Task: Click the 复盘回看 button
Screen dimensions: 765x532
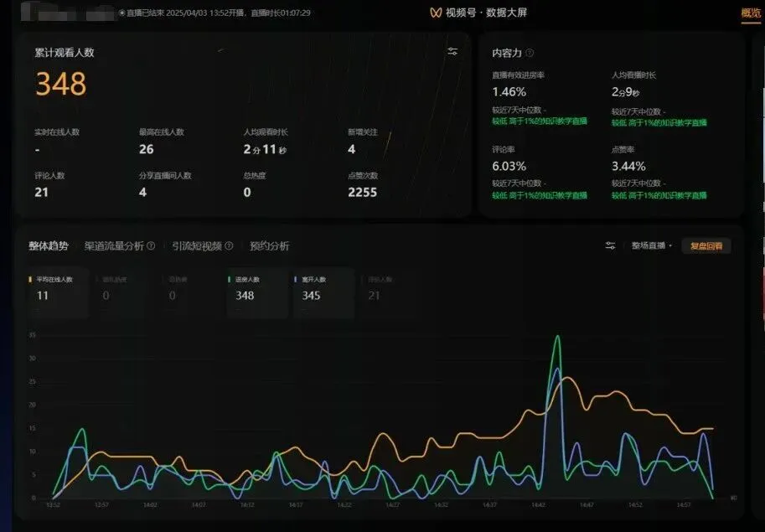Action: [x=706, y=245]
